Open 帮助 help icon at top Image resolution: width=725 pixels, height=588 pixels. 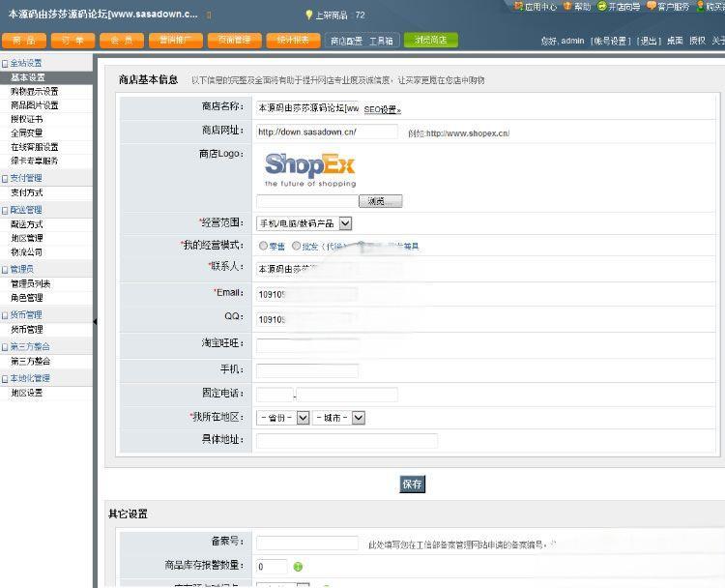coord(568,6)
